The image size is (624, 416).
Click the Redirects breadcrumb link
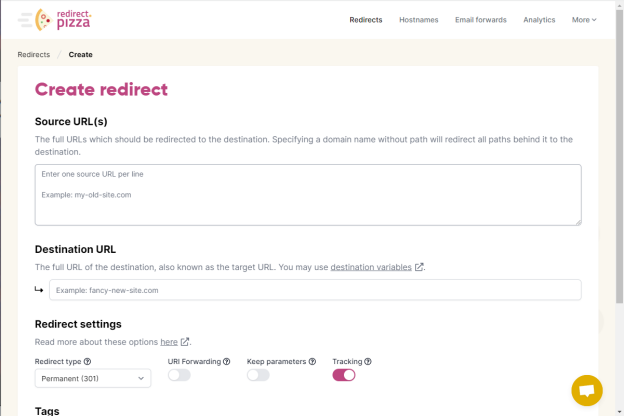(34, 55)
